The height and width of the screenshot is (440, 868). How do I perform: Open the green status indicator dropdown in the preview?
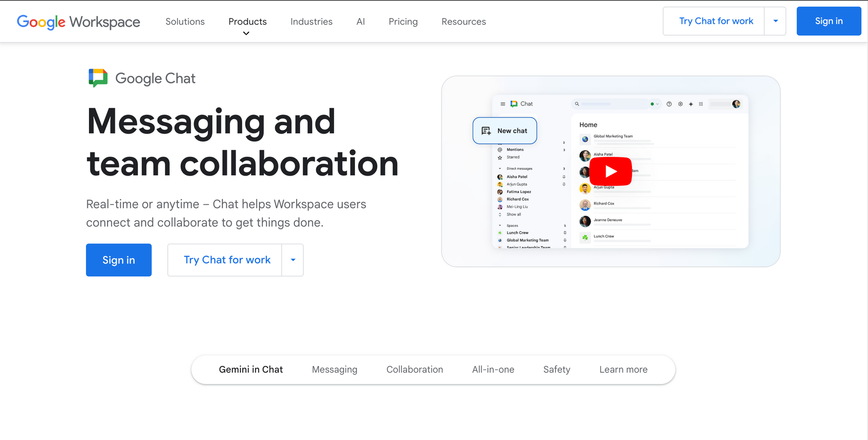click(x=654, y=104)
